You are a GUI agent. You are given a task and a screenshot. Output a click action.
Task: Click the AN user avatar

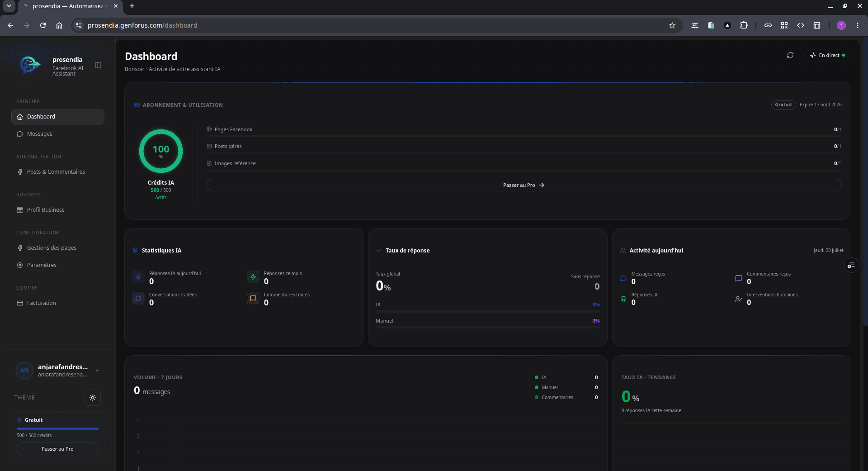point(24,371)
